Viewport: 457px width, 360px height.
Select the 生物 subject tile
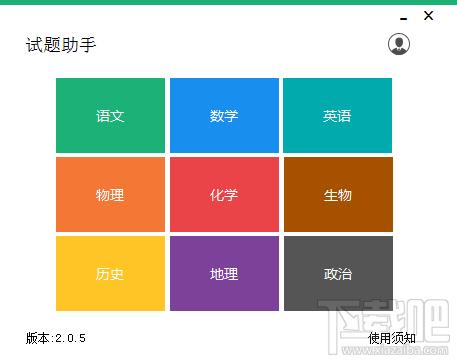point(338,194)
